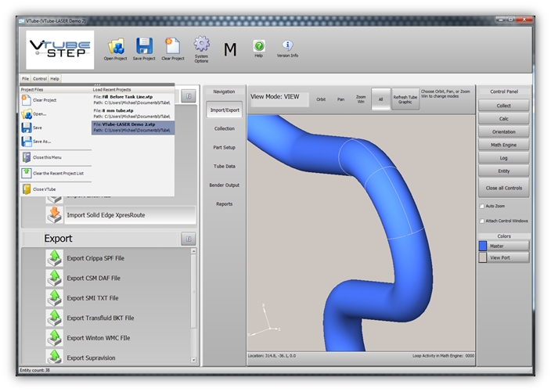Click the Export Crippa SPF File icon
The width and height of the screenshot is (551, 392).
click(x=54, y=259)
